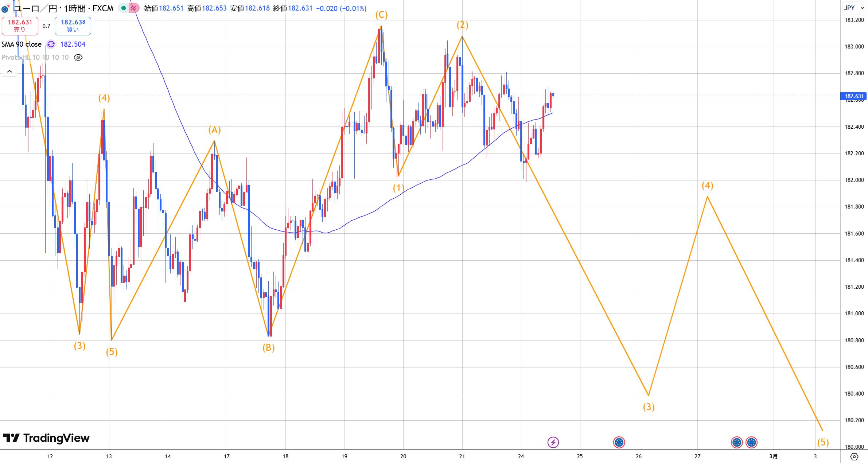Open chart settings gear at bottom right

854,456
